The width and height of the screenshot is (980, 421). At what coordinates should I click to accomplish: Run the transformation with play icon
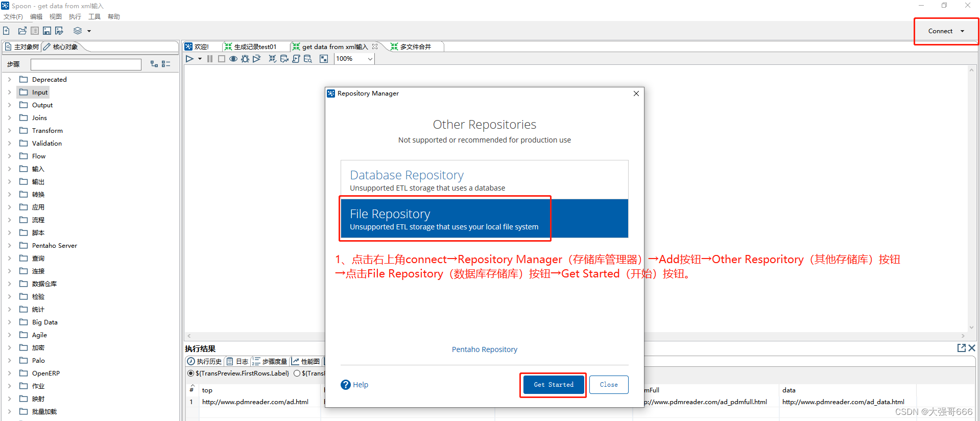189,59
